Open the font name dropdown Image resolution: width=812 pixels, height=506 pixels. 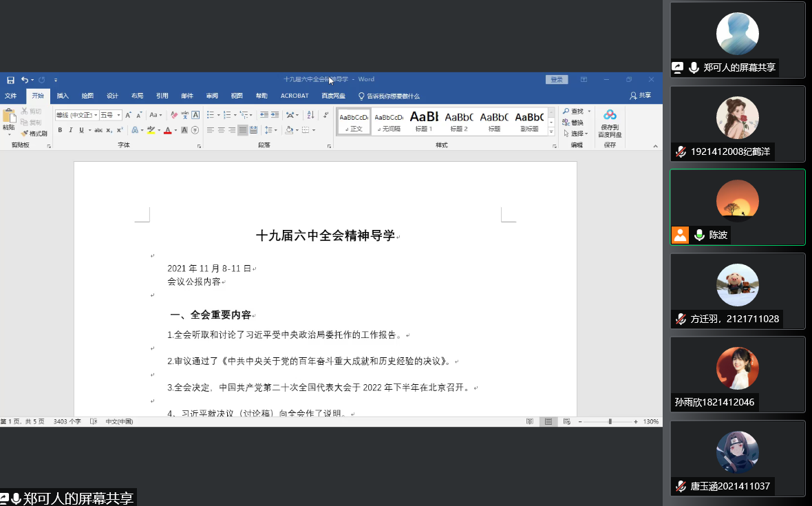96,115
